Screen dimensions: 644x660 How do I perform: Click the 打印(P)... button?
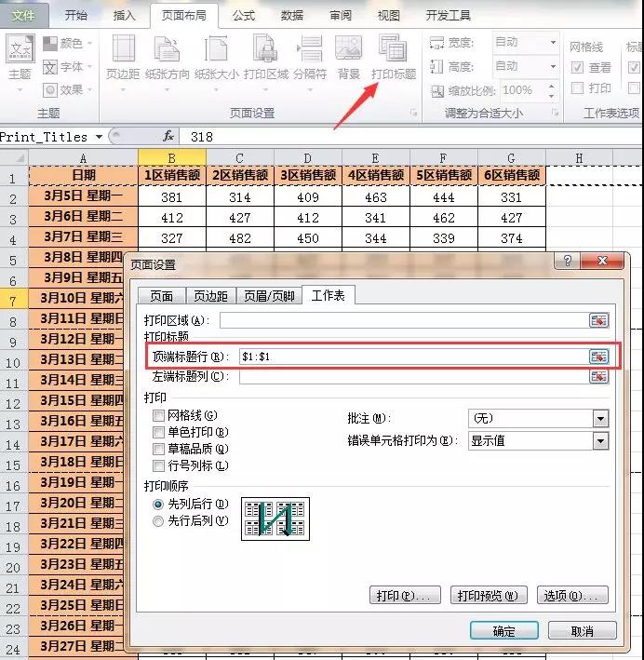405,596
